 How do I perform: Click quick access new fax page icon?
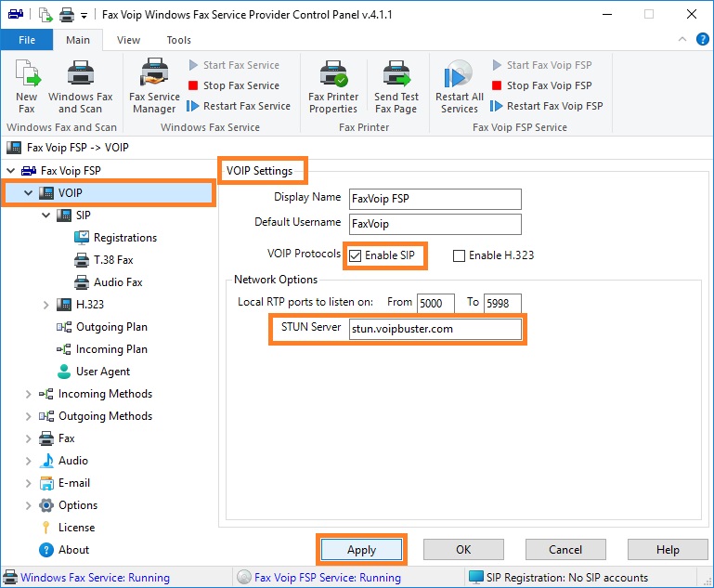coord(45,15)
